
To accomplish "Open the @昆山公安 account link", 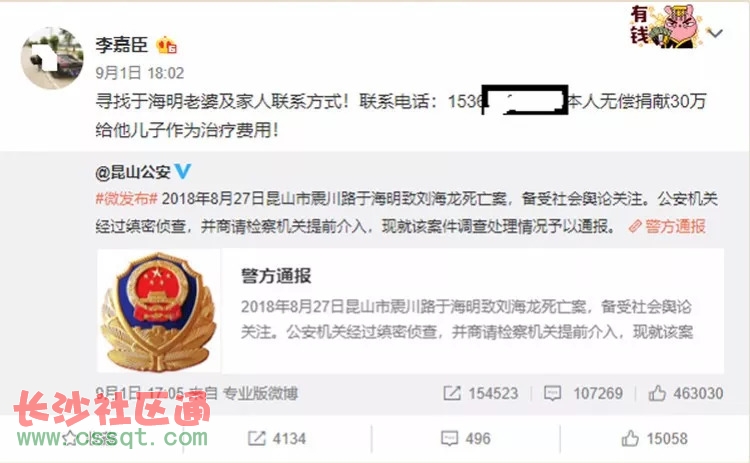I will (132, 172).
